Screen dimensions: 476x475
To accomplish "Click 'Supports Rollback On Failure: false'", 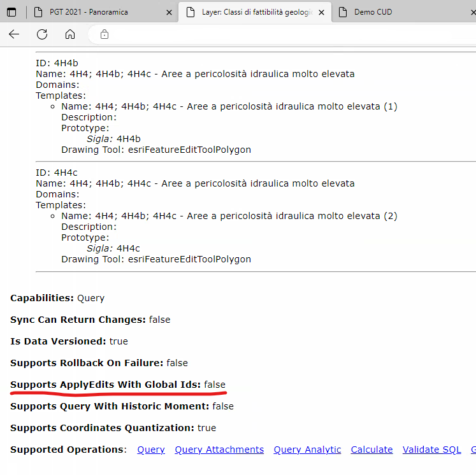I will [99, 363].
